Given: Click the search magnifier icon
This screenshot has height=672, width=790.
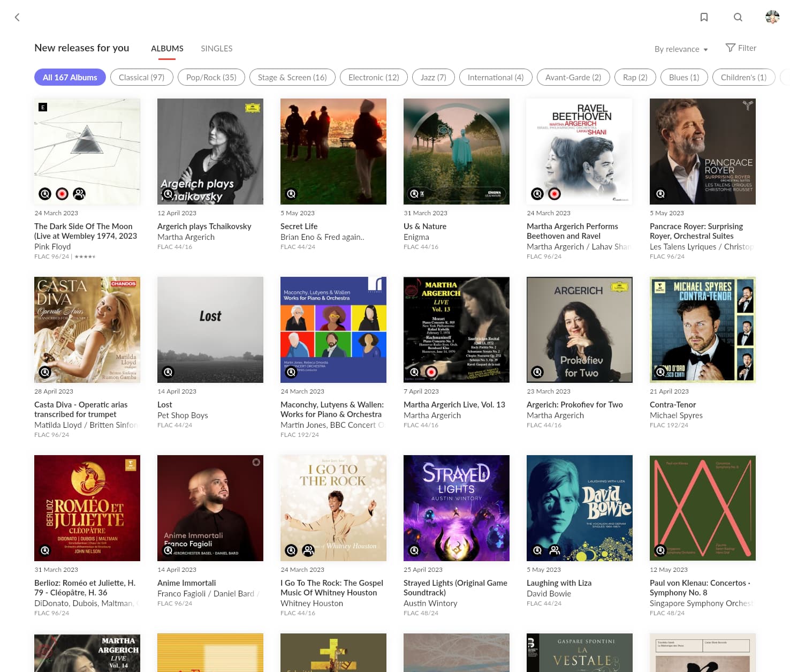Looking at the screenshot, I should pyautogui.click(x=738, y=17).
